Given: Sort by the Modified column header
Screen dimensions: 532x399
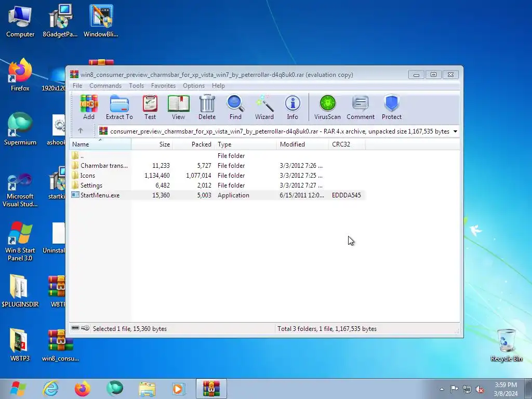Looking at the screenshot, I should (x=303, y=144).
